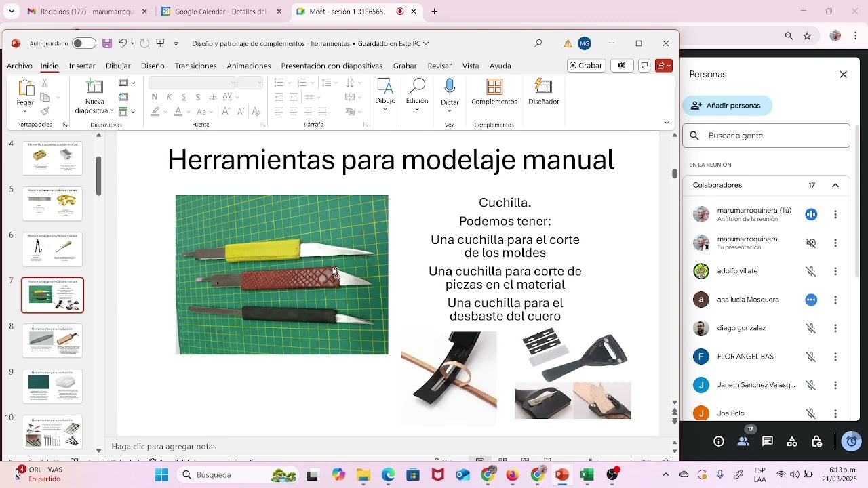The image size is (868, 488).
Task: Open Meet activities shapes icon
Action: (792, 441)
